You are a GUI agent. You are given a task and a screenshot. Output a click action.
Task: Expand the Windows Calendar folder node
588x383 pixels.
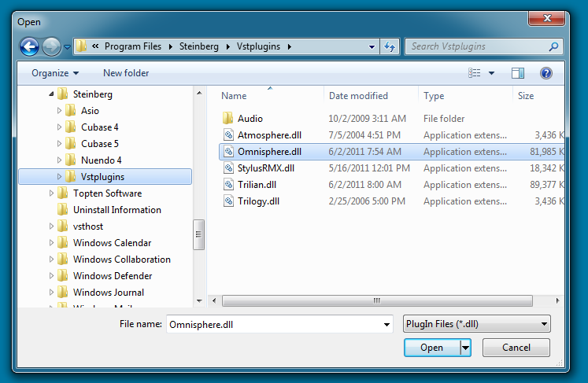[x=51, y=242]
